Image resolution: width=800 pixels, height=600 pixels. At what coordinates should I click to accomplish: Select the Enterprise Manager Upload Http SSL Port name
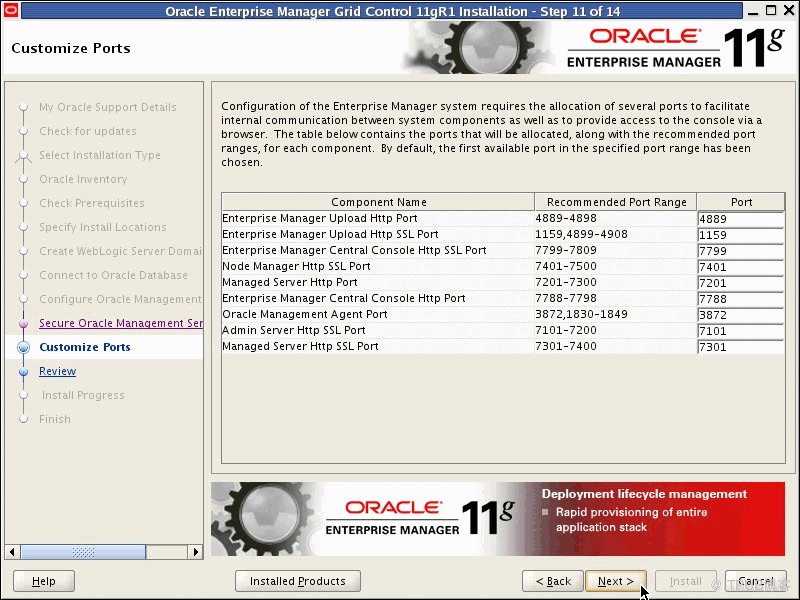pos(331,234)
